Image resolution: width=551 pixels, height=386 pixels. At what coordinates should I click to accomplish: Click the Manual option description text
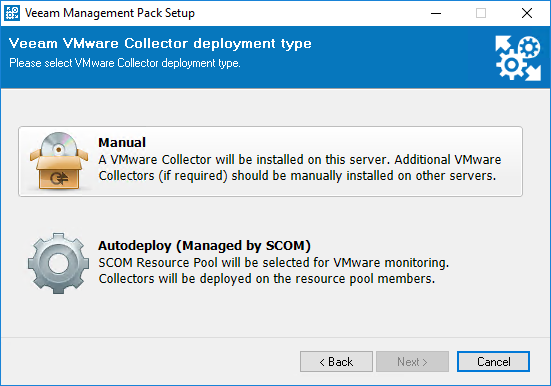pos(300,168)
